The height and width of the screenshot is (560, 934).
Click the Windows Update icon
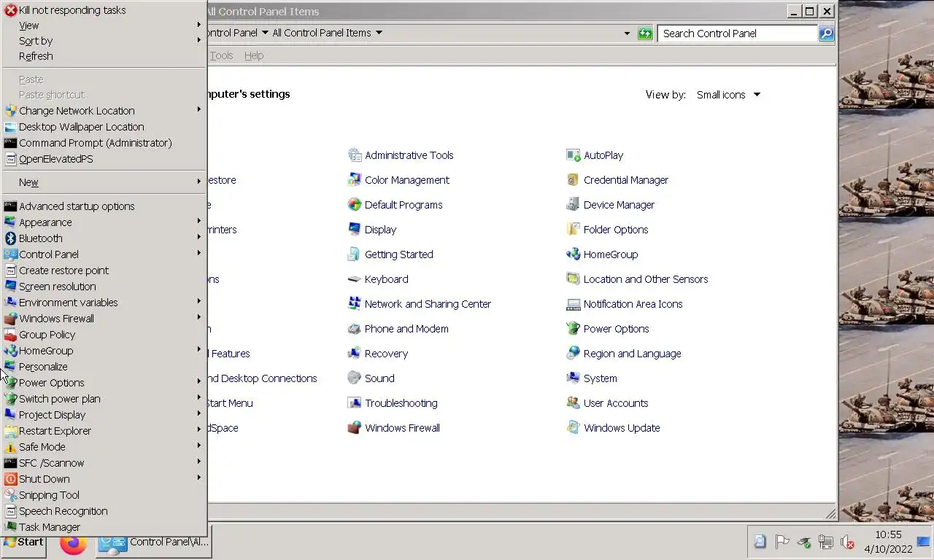(574, 428)
